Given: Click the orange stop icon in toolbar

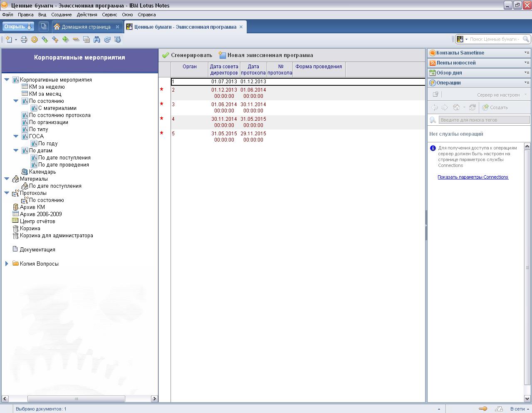Looking at the screenshot, I should (x=35, y=40).
